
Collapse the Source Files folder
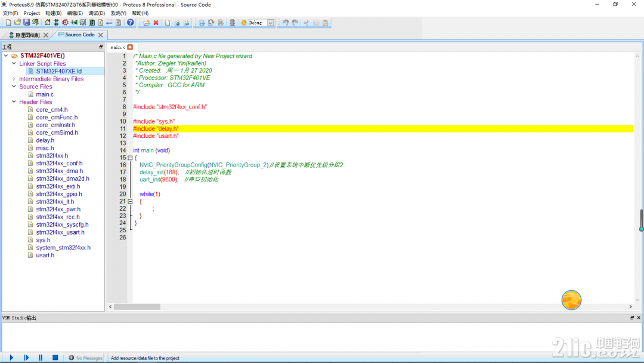click(x=14, y=87)
